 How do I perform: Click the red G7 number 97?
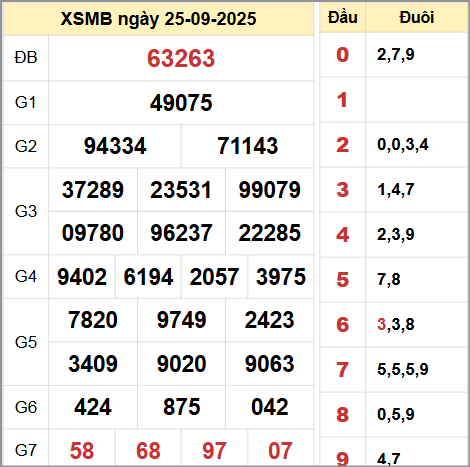pos(214,451)
